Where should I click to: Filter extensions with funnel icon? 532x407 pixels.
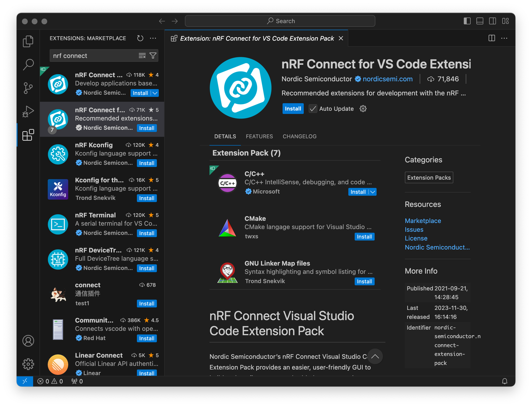tap(153, 56)
